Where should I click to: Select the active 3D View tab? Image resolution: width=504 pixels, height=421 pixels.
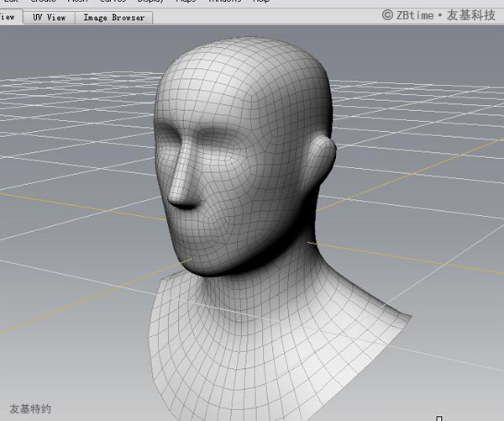coord(11,17)
